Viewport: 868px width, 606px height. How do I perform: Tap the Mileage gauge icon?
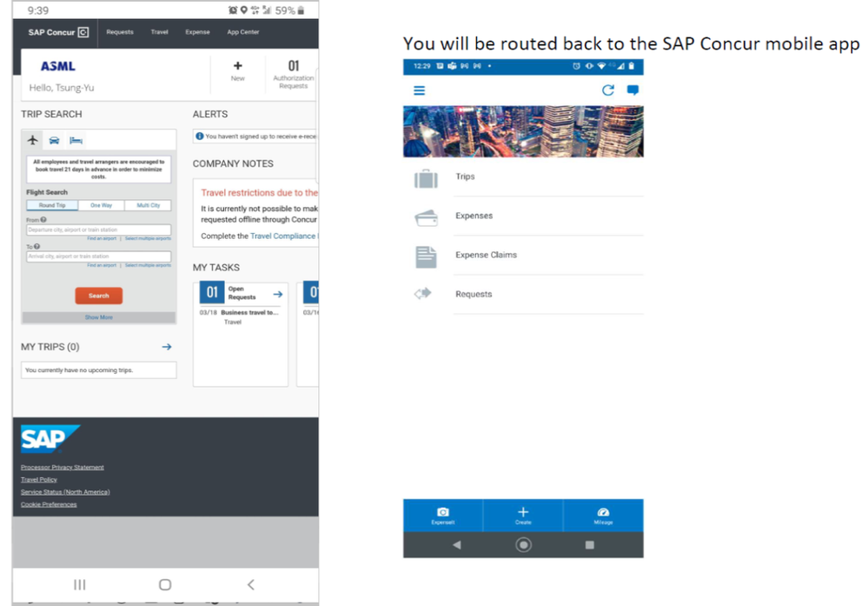pos(604,513)
